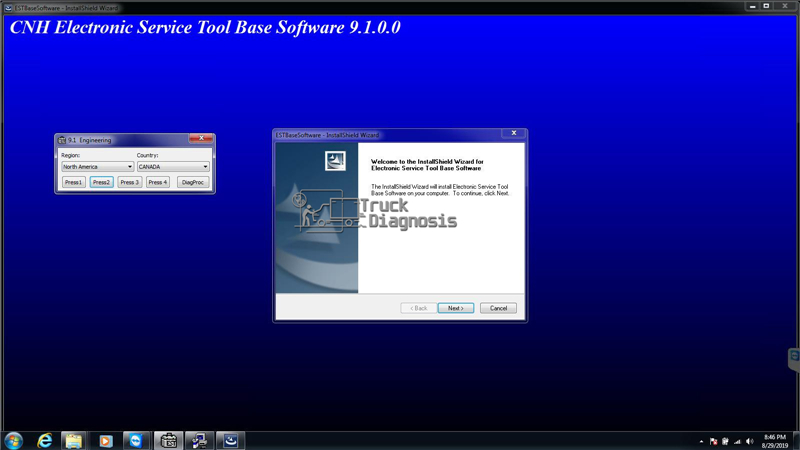Screen dimensions: 800x450
Task: Click the Press 3 button
Action: (x=130, y=182)
